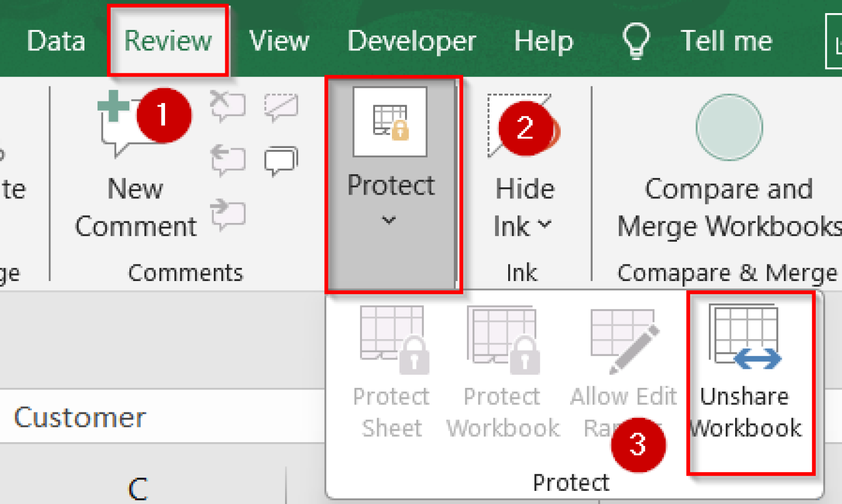Viewport: 842px width, 504px height.
Task: Switch to the Review tab
Action: click(x=168, y=39)
